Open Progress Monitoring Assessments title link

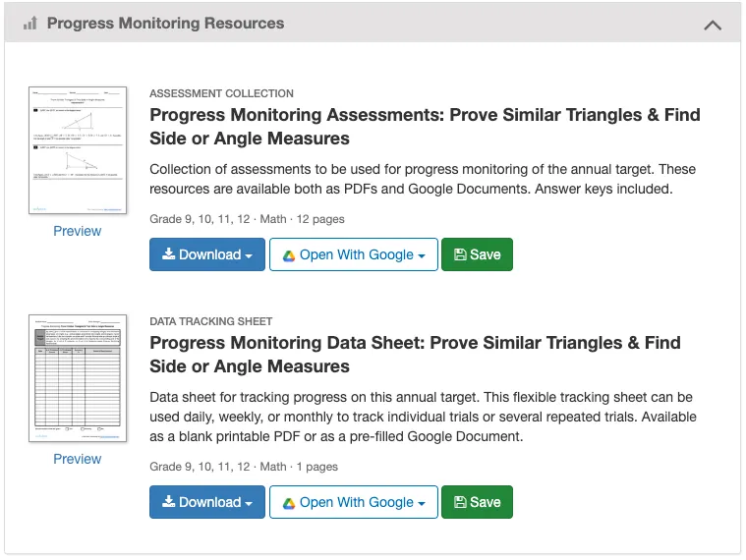pos(425,127)
